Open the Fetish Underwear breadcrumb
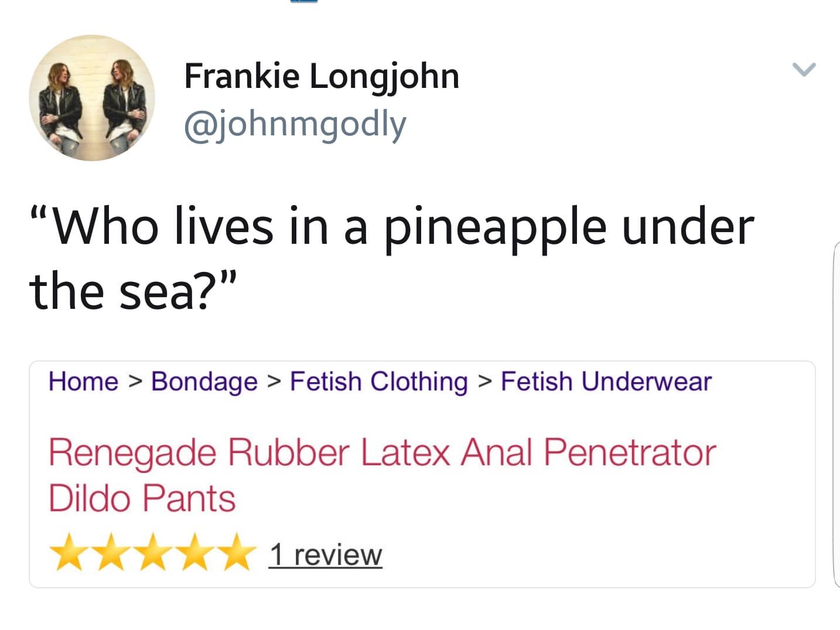 (606, 382)
